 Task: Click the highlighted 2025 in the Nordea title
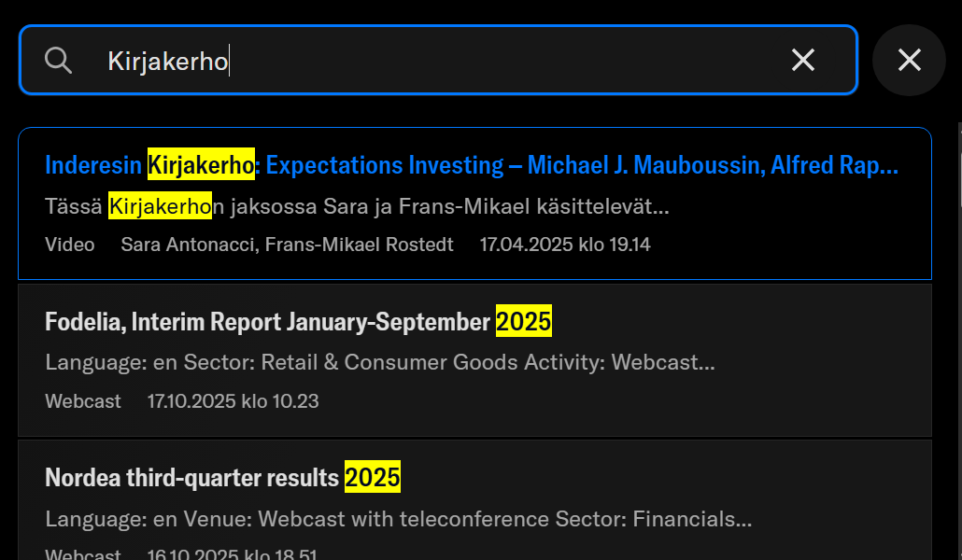(x=373, y=478)
